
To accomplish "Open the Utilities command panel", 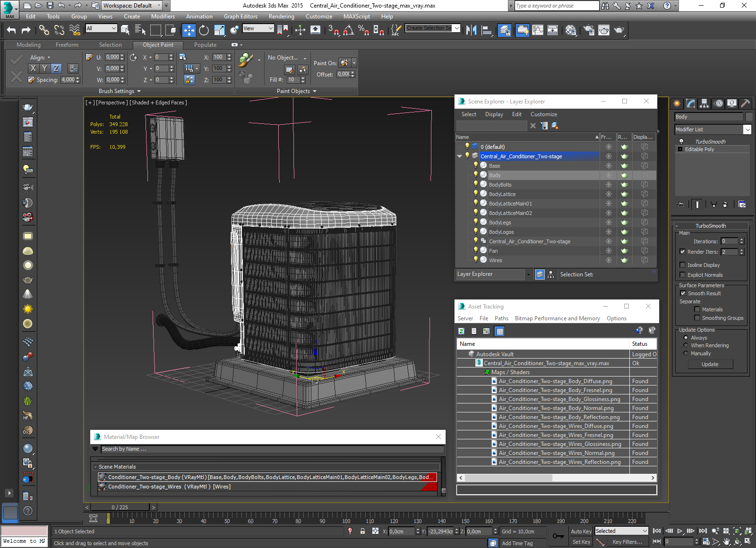I will (746, 103).
